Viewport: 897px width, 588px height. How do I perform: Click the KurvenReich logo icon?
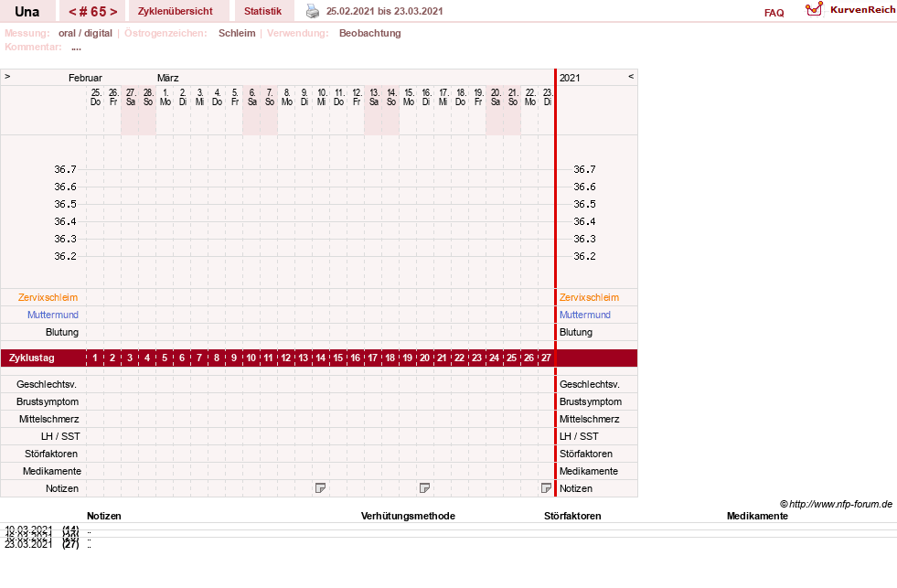coord(814,9)
